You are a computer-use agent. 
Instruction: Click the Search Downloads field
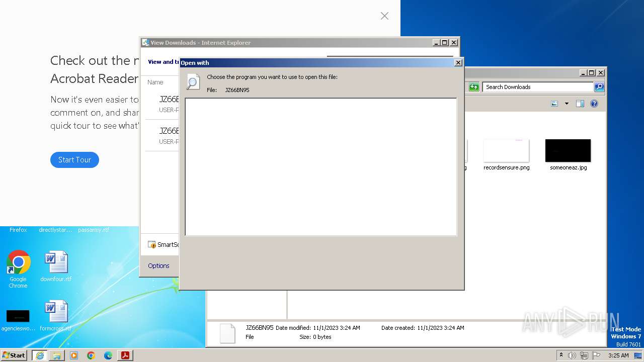537,87
